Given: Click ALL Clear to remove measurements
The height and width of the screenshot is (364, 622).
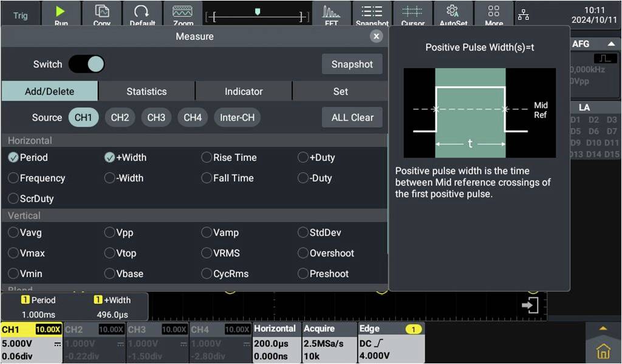Looking at the screenshot, I should pyautogui.click(x=352, y=118).
